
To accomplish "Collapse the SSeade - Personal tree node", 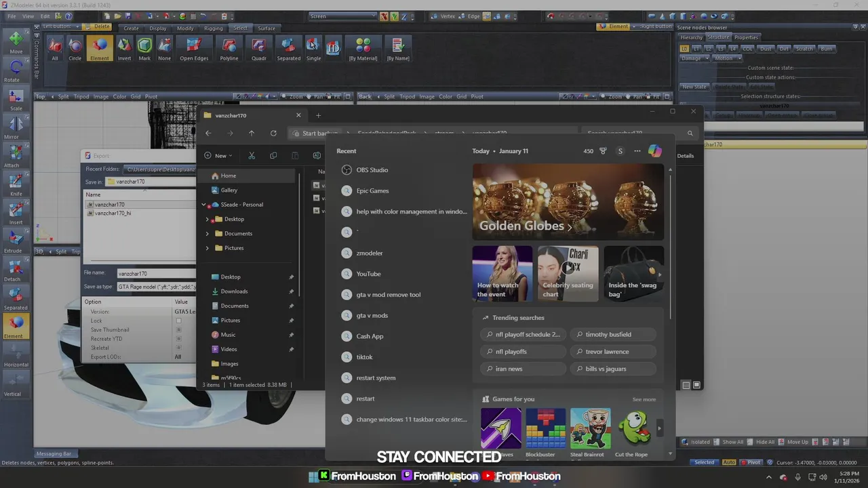I will point(203,205).
